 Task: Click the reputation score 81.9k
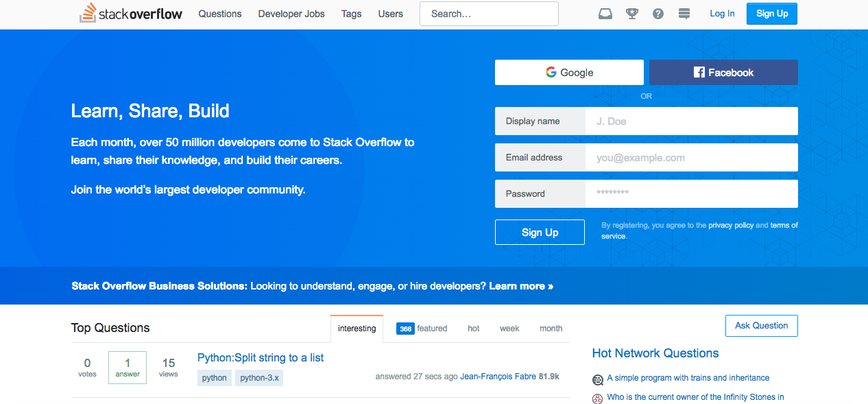[x=549, y=377]
